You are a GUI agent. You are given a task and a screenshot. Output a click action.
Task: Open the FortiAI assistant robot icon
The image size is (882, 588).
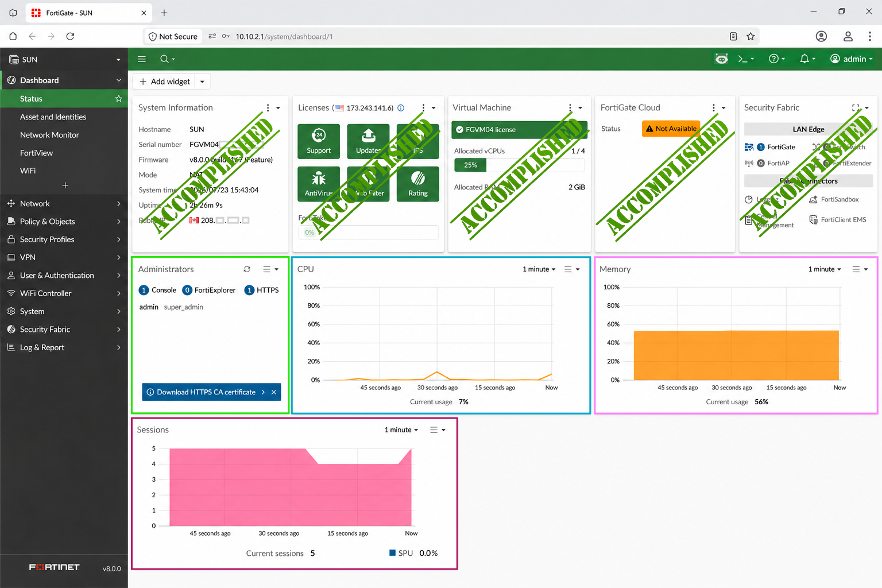click(722, 59)
